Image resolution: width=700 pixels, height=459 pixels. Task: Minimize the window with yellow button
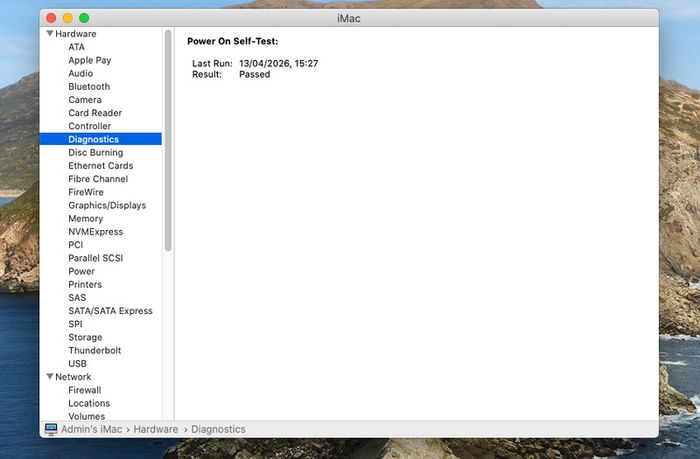pos(67,18)
